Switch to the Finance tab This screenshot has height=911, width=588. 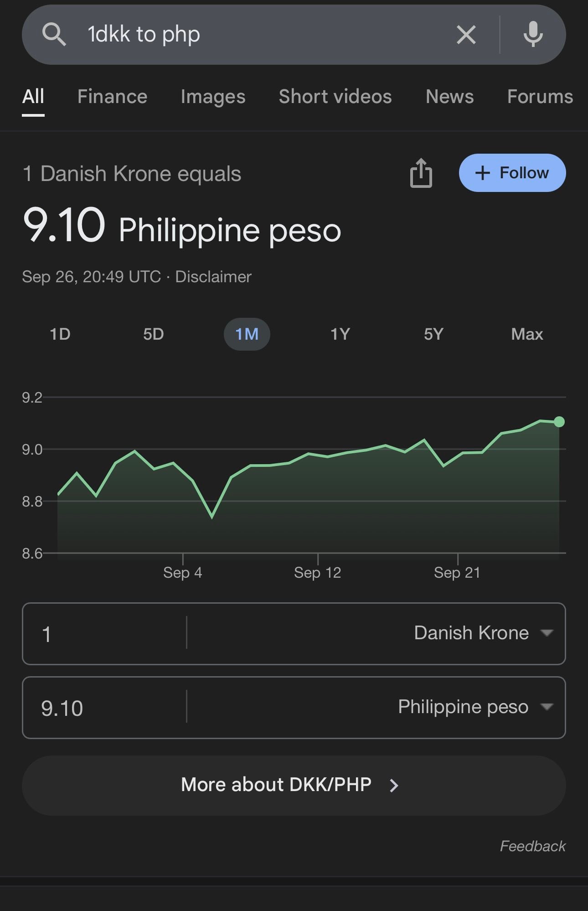click(112, 97)
